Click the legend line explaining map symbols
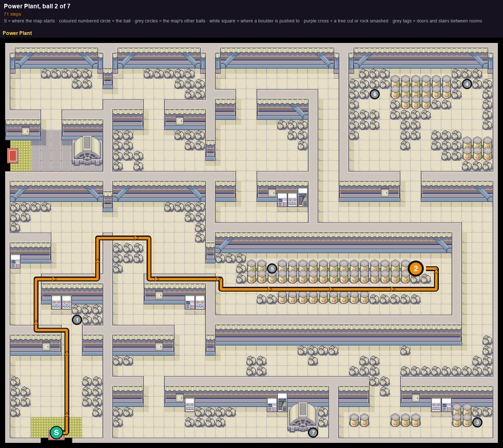This screenshot has height=448, width=503. [x=243, y=21]
